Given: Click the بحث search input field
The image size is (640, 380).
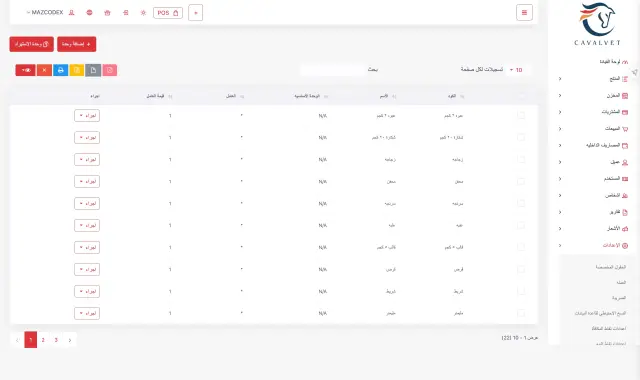Looking at the screenshot, I should coord(333,70).
